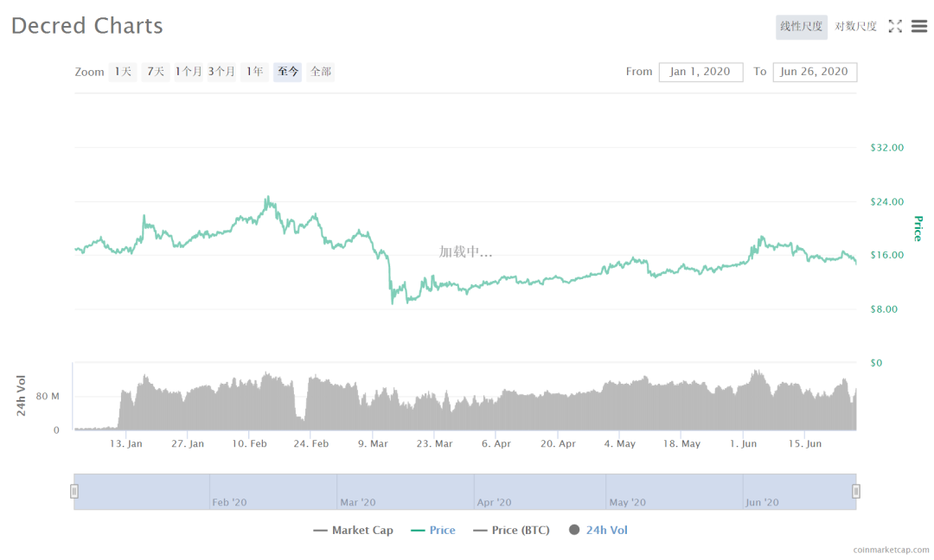Click the 1. Jun date label
934x560 pixels.
[744, 444]
